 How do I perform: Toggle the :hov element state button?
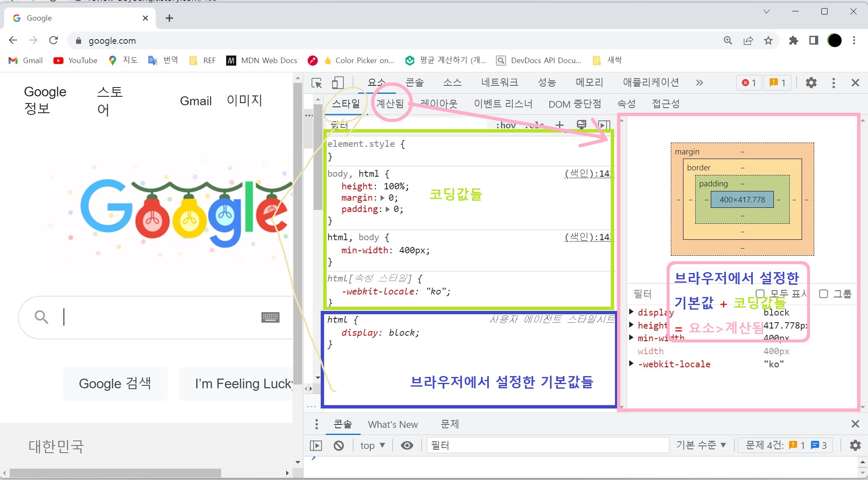506,125
